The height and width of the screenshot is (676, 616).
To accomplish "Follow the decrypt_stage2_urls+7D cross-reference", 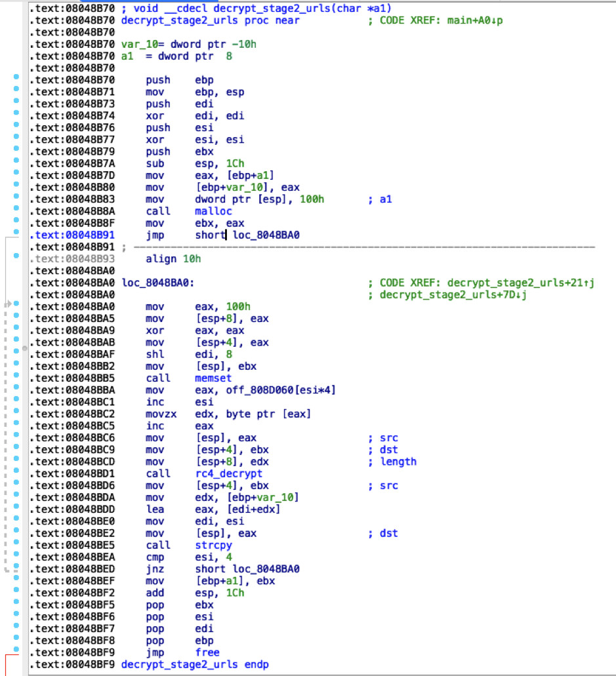I will click(453, 295).
